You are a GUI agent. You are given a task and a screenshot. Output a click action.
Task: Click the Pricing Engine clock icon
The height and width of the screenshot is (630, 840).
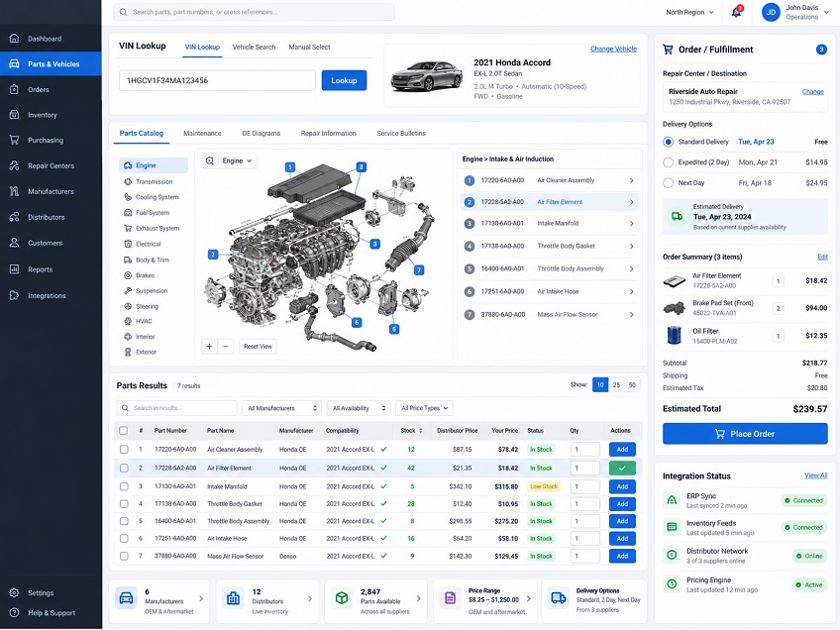click(672, 583)
